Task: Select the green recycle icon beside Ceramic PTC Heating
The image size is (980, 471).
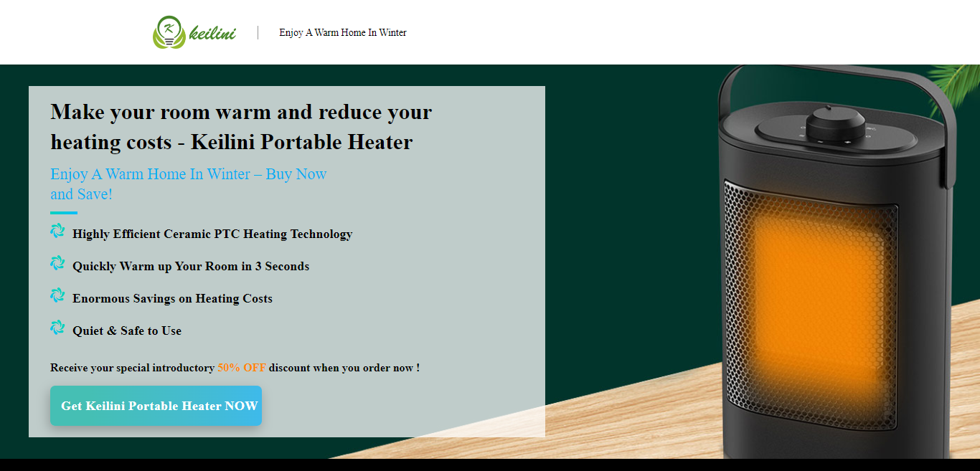Action: (x=57, y=230)
